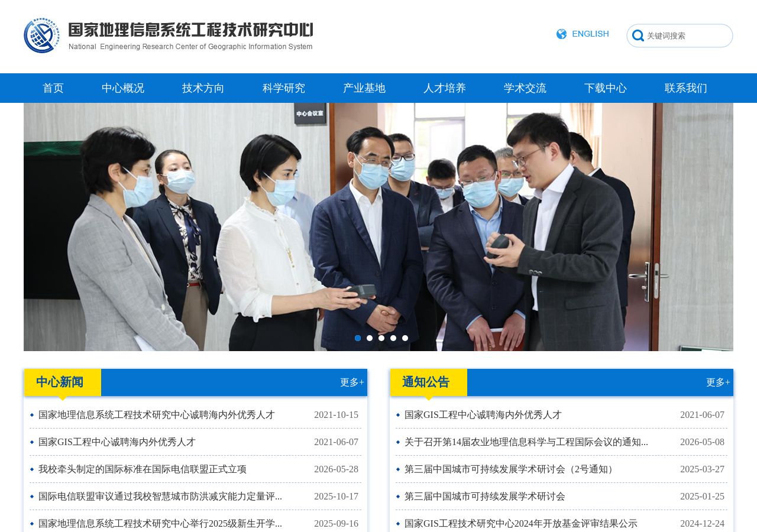Switch to the ENGLISH version
The height and width of the screenshot is (532, 757).
point(590,34)
